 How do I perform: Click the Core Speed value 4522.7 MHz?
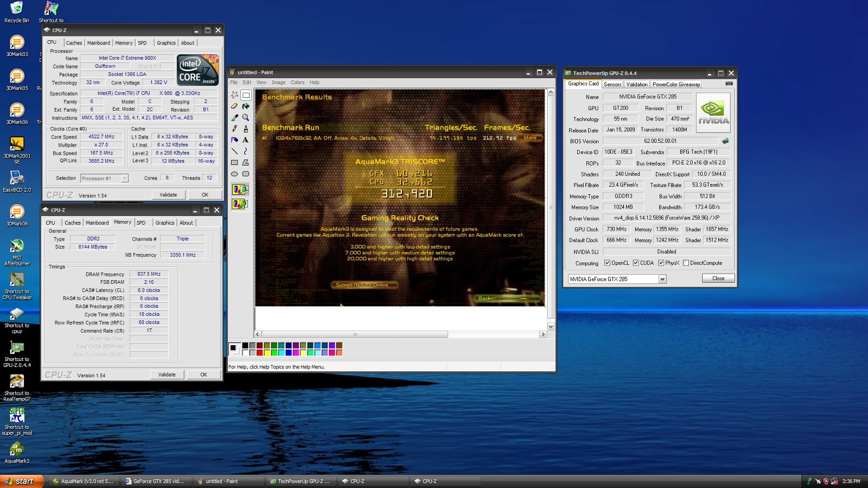[x=101, y=137]
